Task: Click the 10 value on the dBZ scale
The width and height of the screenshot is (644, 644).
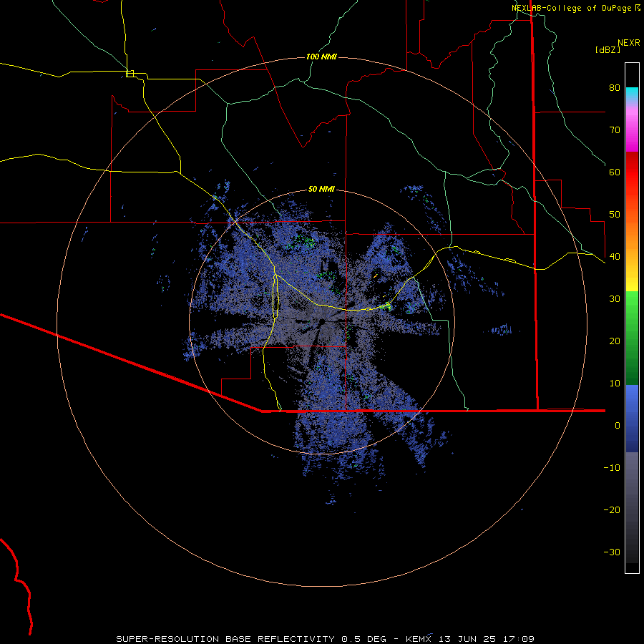Action: click(615, 384)
